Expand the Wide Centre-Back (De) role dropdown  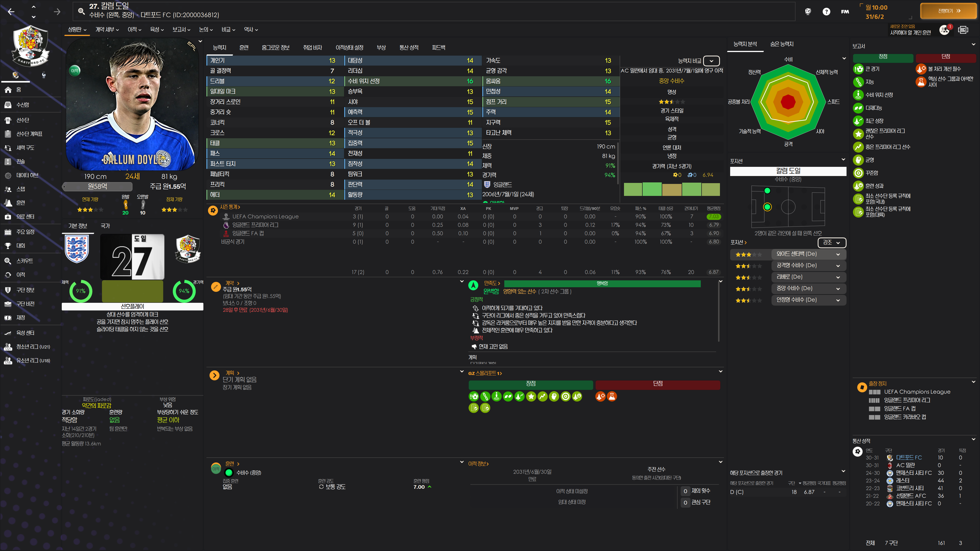pyautogui.click(x=808, y=254)
